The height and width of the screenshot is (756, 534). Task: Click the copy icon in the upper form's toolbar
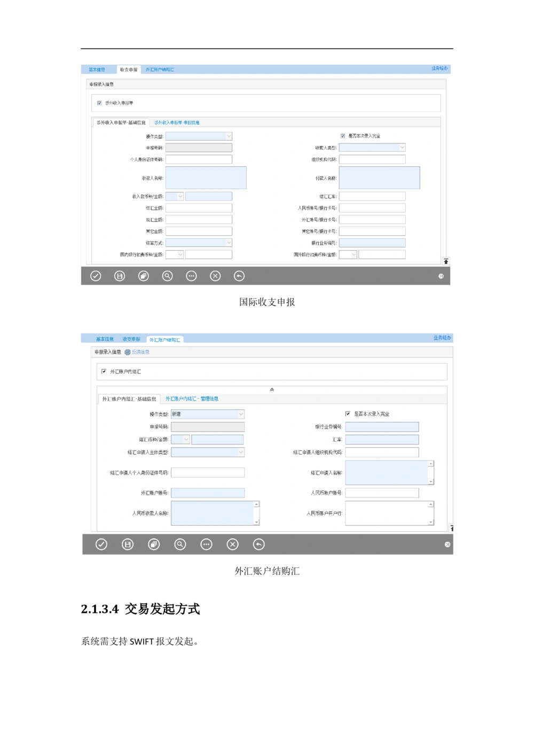[143, 276]
